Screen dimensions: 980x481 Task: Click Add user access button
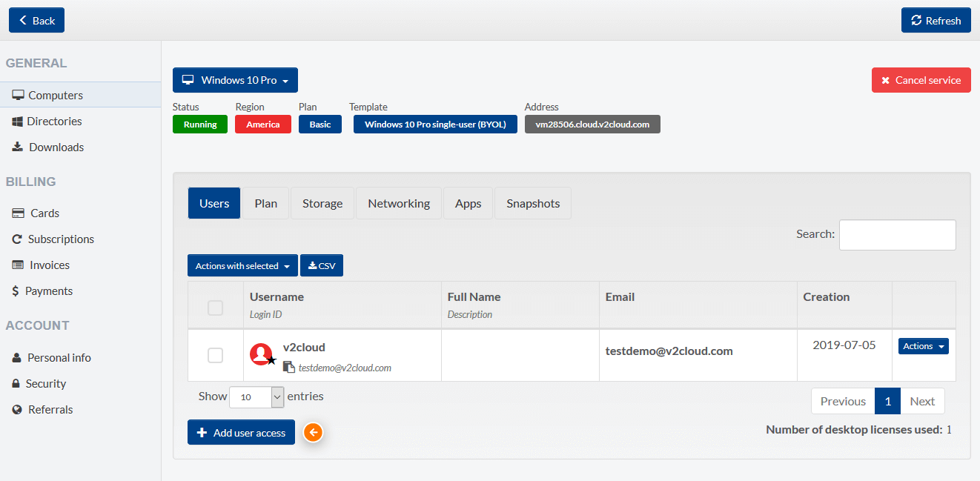(x=241, y=433)
